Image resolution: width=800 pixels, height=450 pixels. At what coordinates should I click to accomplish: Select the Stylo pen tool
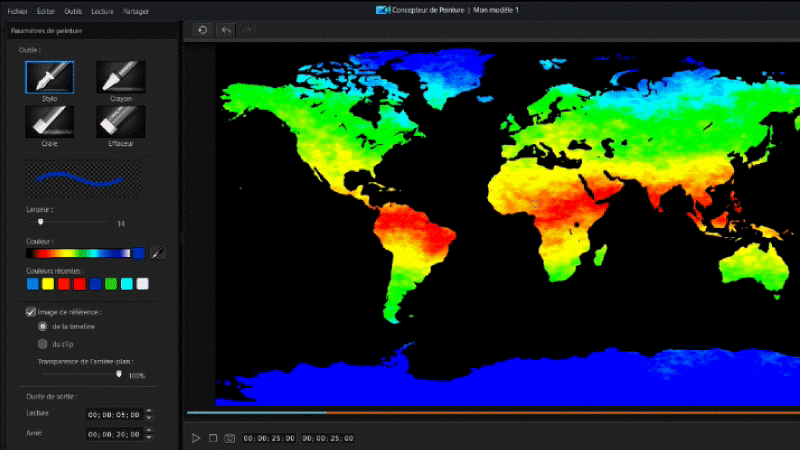(x=49, y=77)
